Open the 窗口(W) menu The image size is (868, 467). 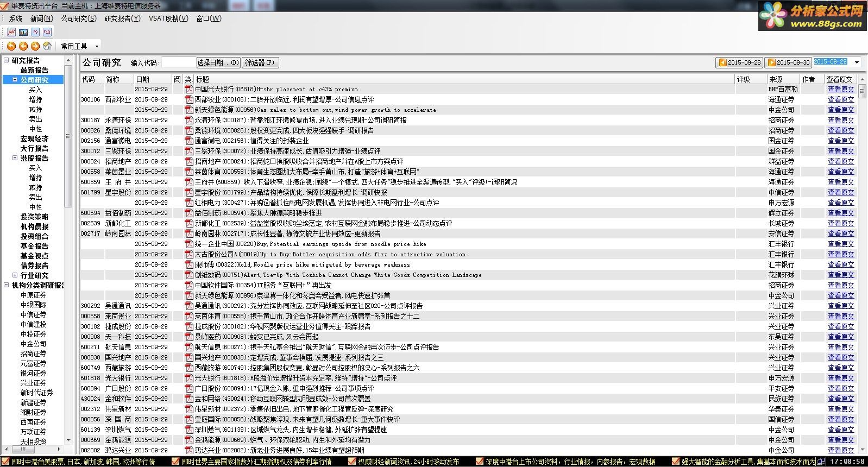click(x=209, y=18)
